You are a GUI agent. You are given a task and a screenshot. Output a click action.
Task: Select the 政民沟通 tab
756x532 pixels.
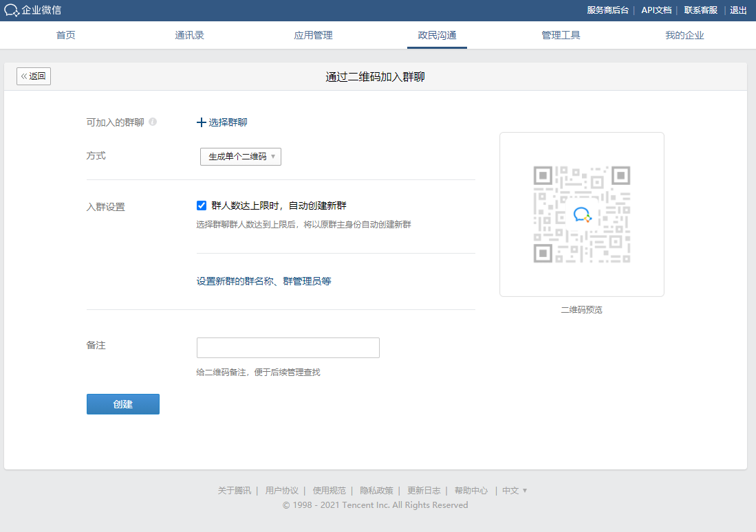437,35
